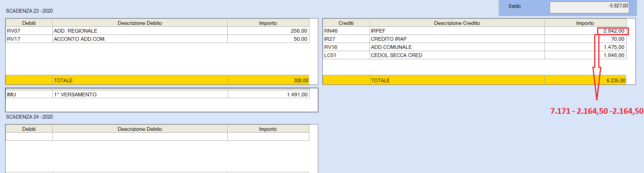Select the RV16 credit code cell
This screenshot has height=173, width=644.
[346, 47]
